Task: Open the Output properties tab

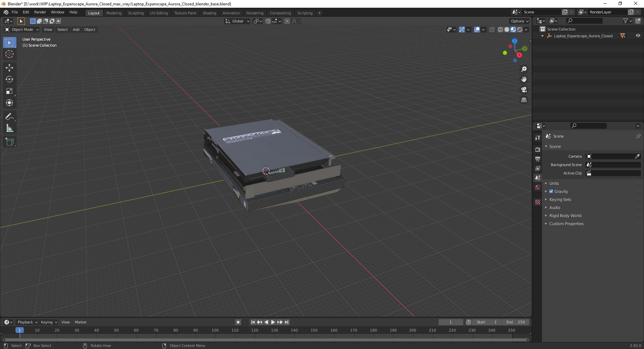Action: point(538,159)
